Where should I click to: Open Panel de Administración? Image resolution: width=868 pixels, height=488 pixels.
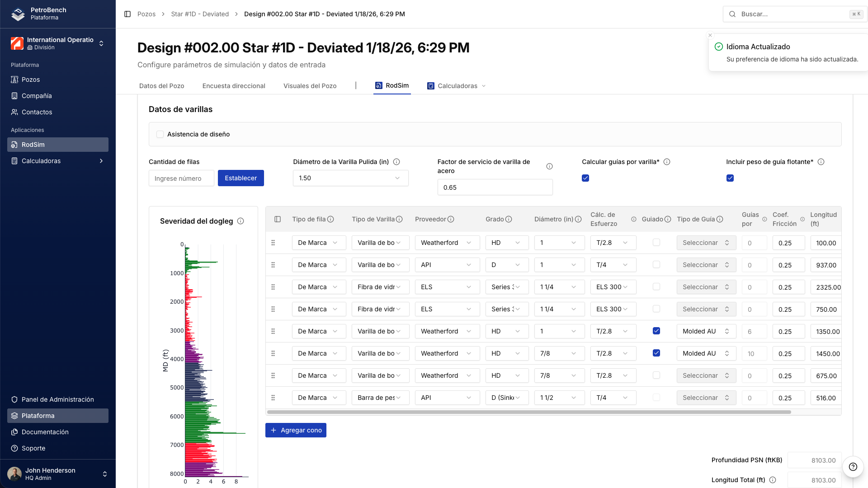click(x=57, y=399)
